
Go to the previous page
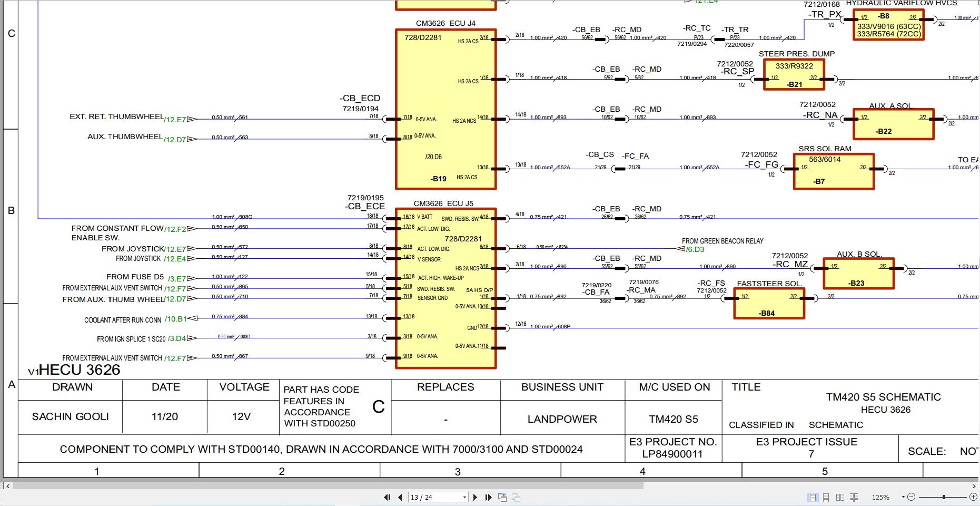(400, 497)
